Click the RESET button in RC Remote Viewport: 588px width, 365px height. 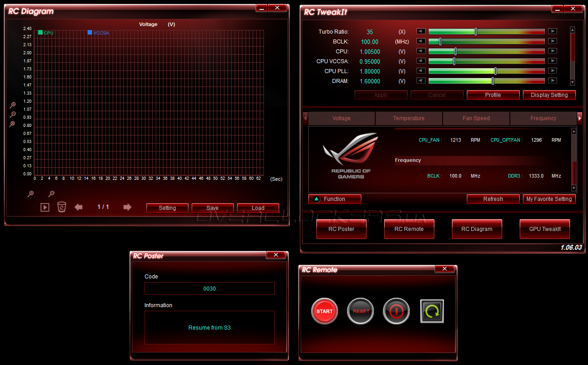coord(360,311)
